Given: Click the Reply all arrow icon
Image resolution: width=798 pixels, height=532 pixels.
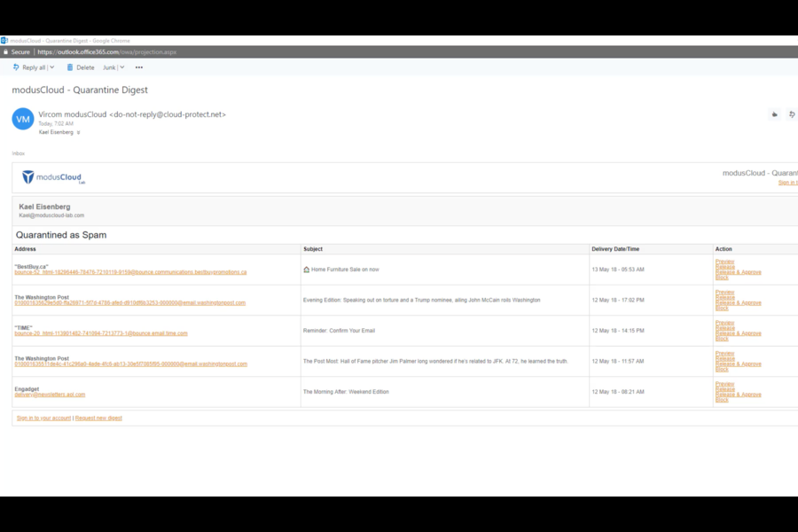Looking at the screenshot, I should pyautogui.click(x=16, y=67).
